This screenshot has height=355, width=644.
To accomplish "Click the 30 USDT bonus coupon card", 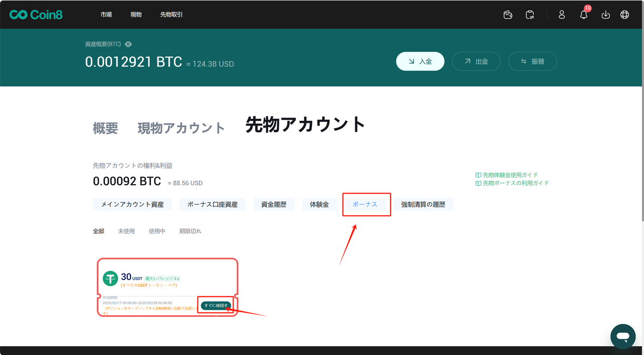I will [151, 282].
